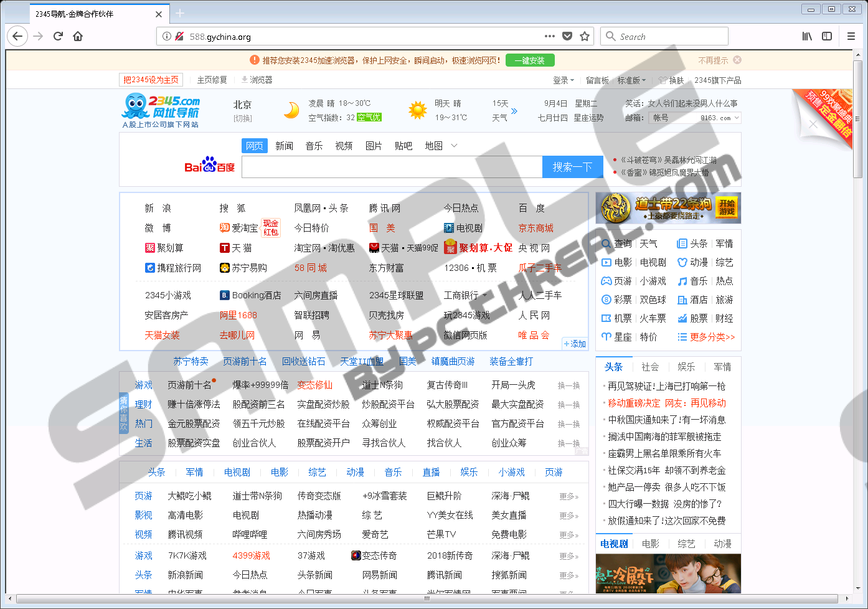Open the 京东商城 link
868x609 pixels.
click(x=535, y=228)
